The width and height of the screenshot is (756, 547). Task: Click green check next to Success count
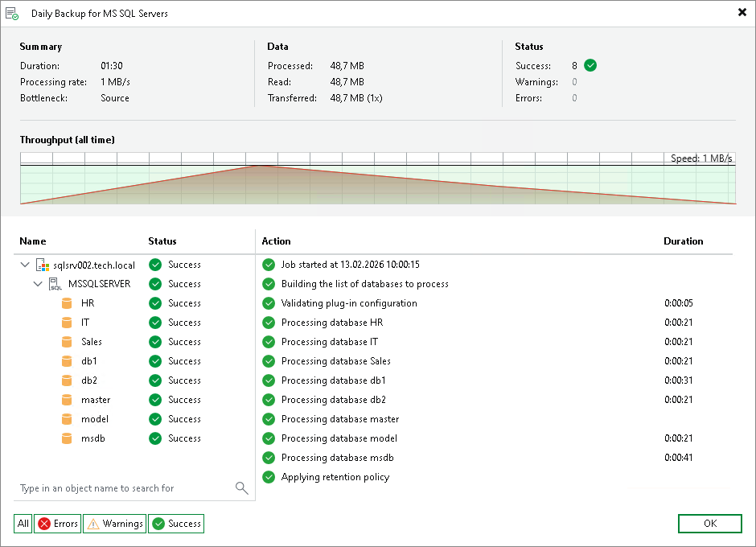click(590, 65)
